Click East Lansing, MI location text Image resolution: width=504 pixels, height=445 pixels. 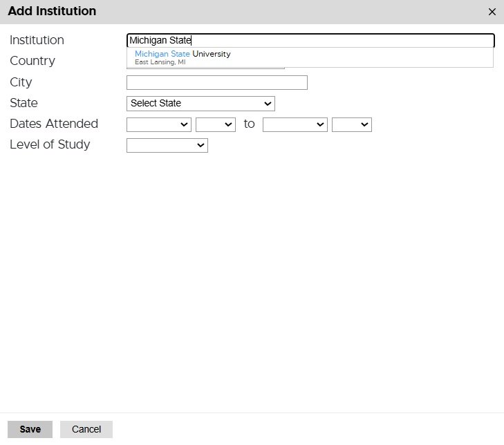click(160, 62)
